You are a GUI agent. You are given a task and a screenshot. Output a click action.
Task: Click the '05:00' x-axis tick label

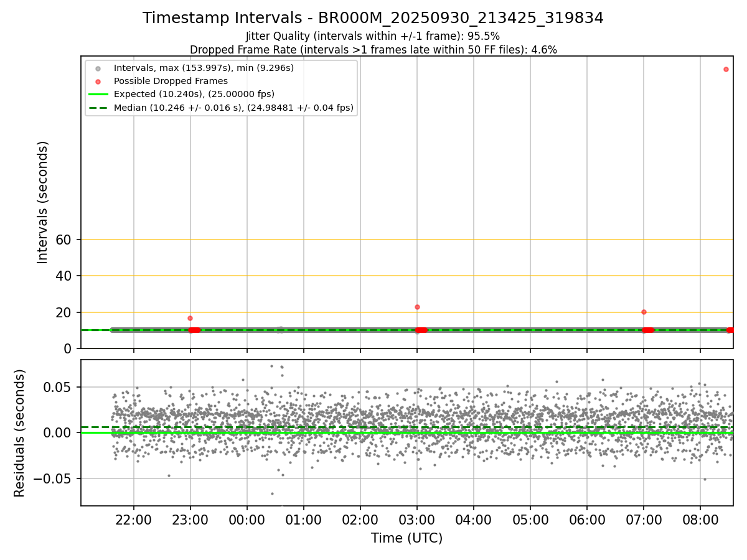tap(530, 520)
